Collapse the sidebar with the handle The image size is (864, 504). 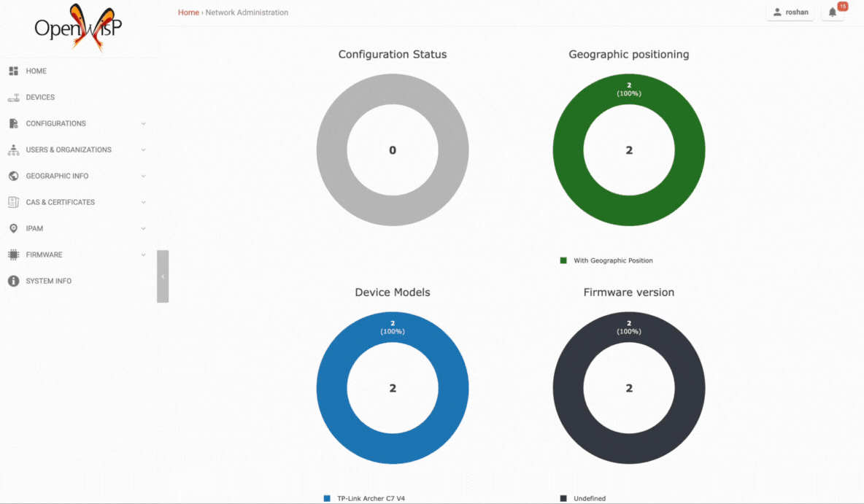coord(163,276)
